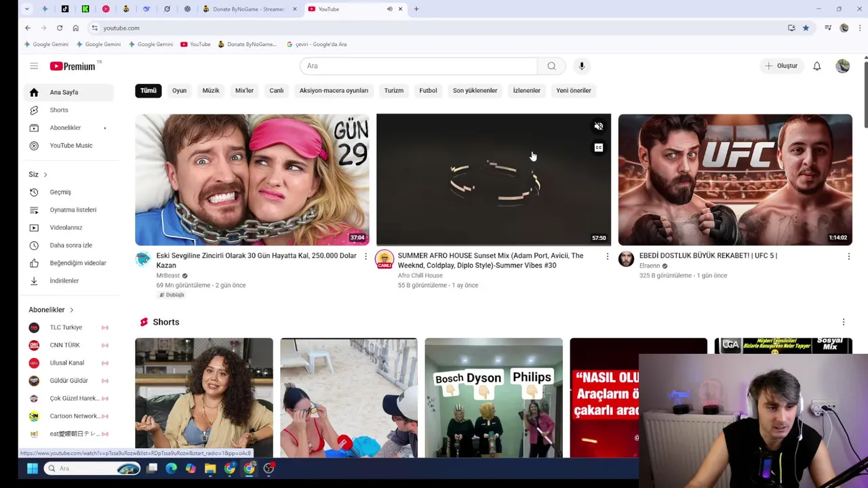Open Chrome three-dot menu
The image size is (868, 488).
[860, 28]
